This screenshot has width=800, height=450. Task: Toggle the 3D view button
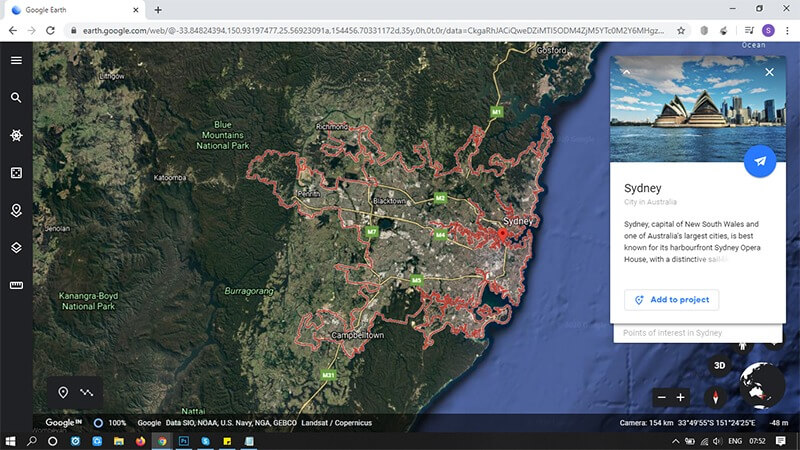pyautogui.click(x=719, y=365)
